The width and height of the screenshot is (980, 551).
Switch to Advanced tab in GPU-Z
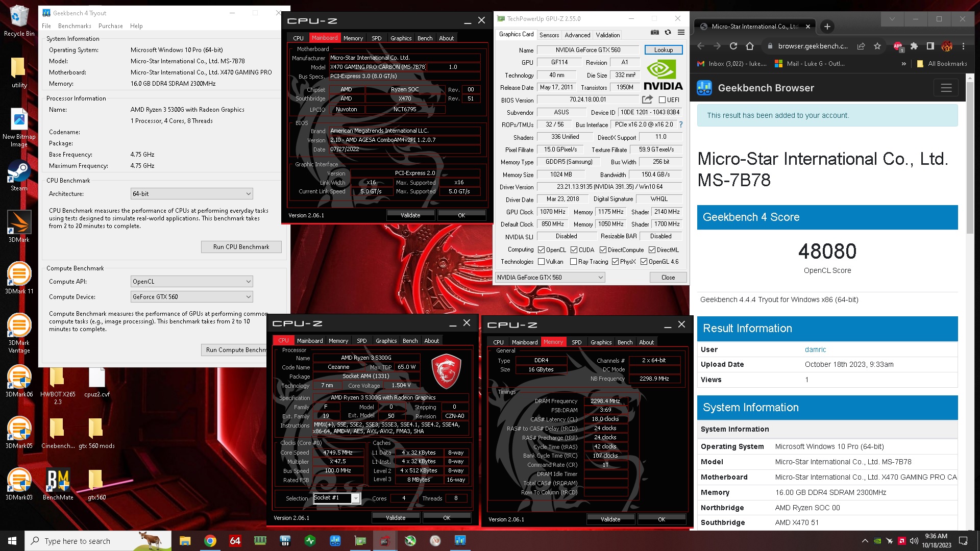pyautogui.click(x=577, y=35)
